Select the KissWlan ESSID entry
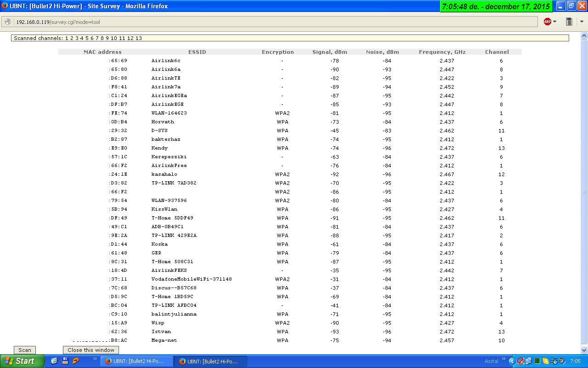The height and width of the screenshot is (368, 588). point(164,209)
